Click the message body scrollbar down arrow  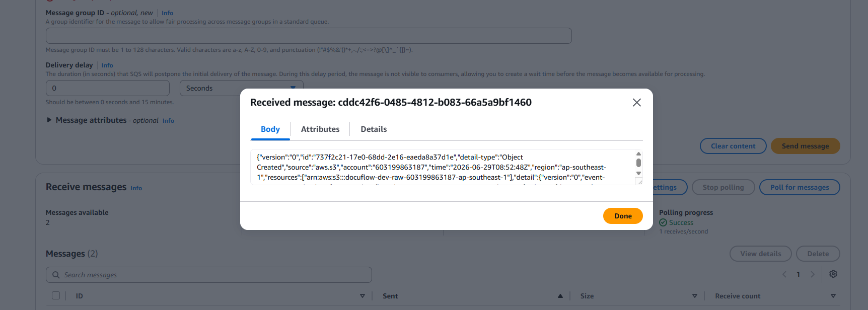(x=638, y=173)
